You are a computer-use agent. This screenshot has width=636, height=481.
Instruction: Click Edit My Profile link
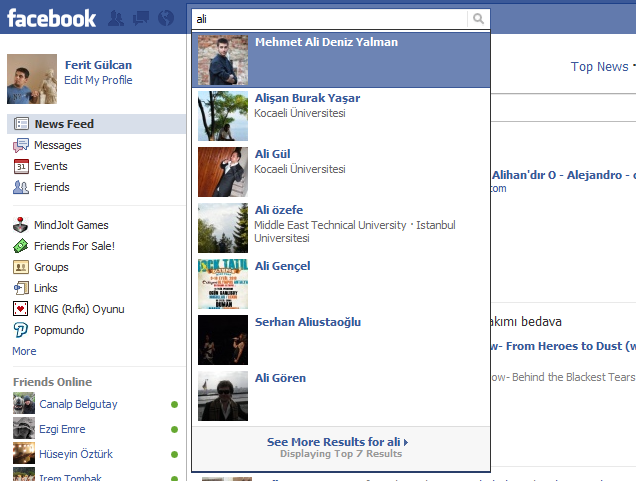pyautogui.click(x=98, y=80)
